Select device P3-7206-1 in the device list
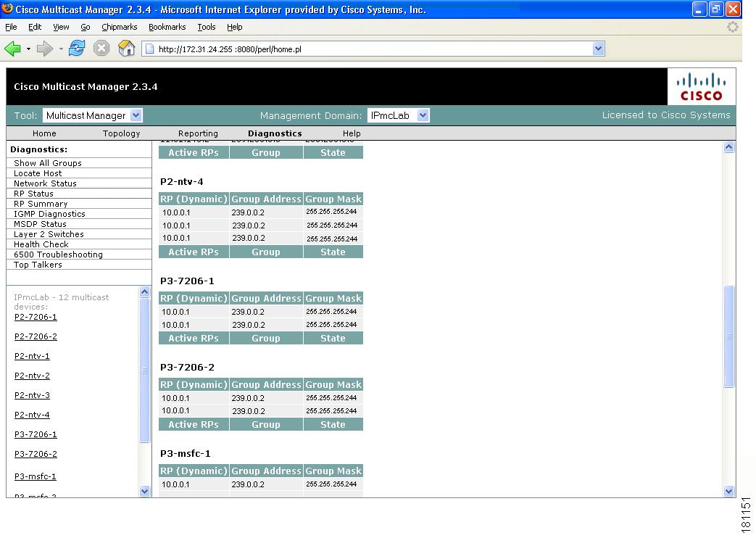Screen dimensions: 756x538 click(36, 434)
